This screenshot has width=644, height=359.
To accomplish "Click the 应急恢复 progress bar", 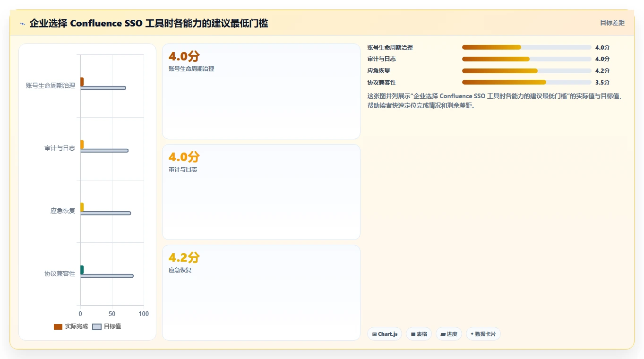I will [526, 71].
